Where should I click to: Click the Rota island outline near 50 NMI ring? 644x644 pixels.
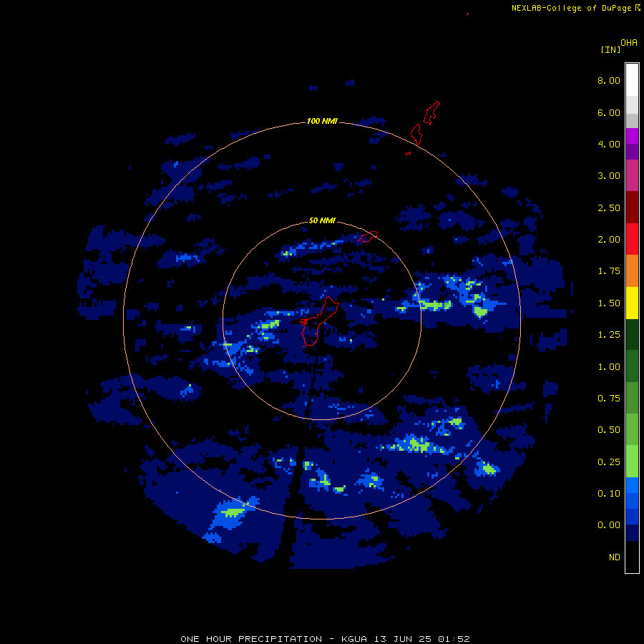[368, 237]
